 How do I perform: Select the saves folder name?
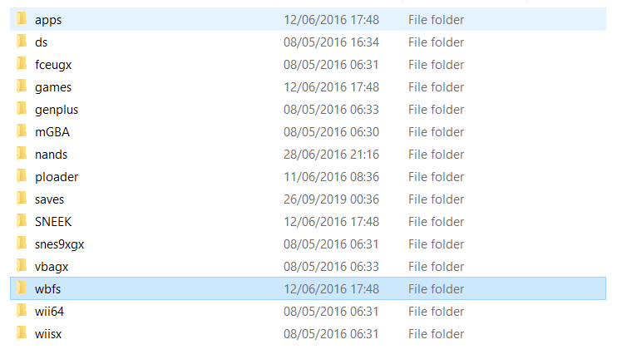point(50,199)
